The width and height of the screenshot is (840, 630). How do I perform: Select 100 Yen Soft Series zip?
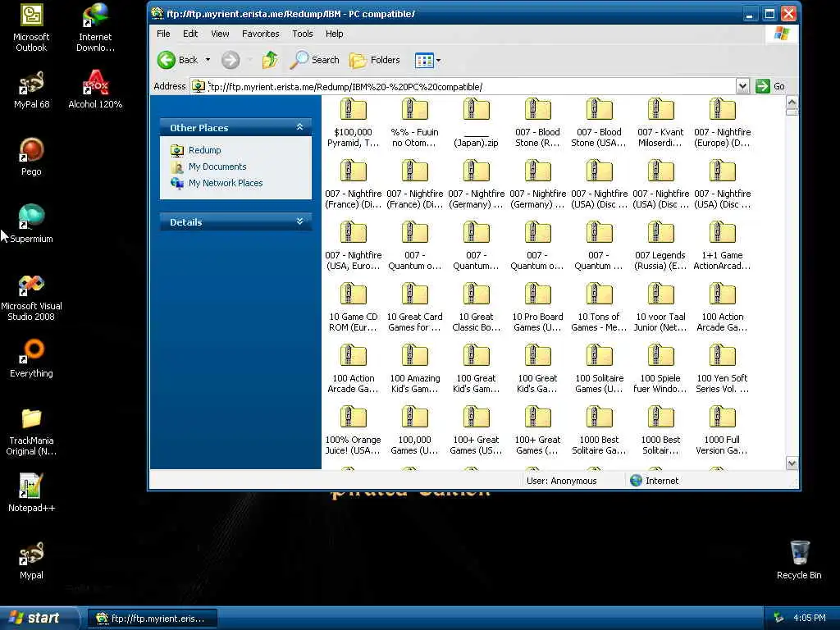[x=722, y=369]
